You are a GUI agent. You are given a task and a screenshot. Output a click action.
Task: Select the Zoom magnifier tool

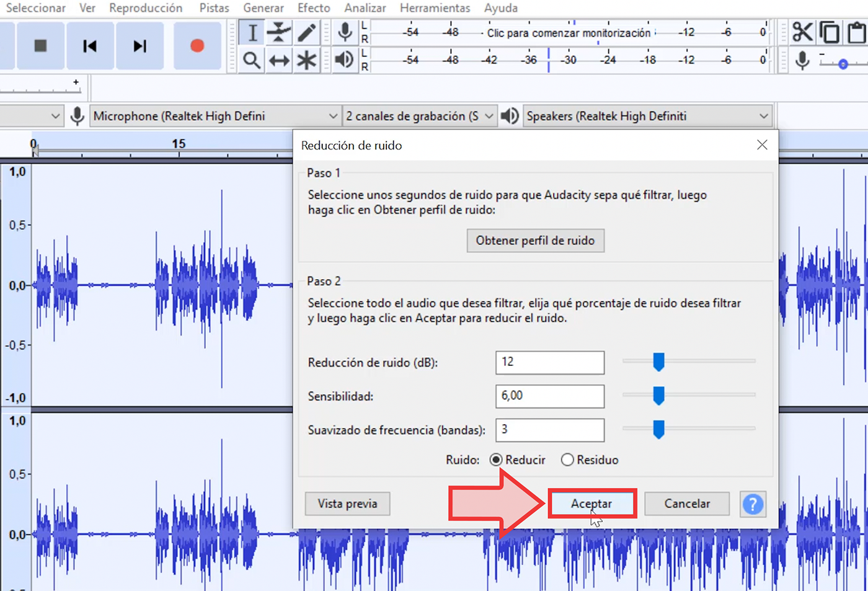(x=252, y=60)
